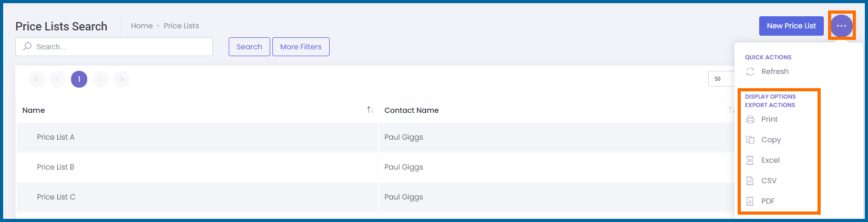The height and width of the screenshot is (222, 868).
Task: Click the Refresh icon in Quick Actions
Action: [x=750, y=71]
